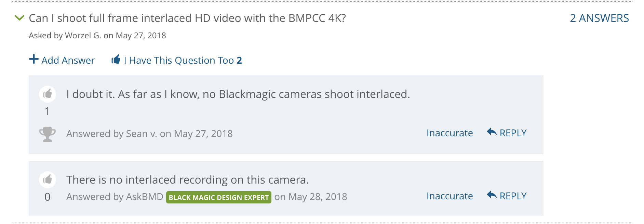The height and width of the screenshot is (224, 644).
Task: Collapse the question with the green chevron
Action: coord(20,18)
